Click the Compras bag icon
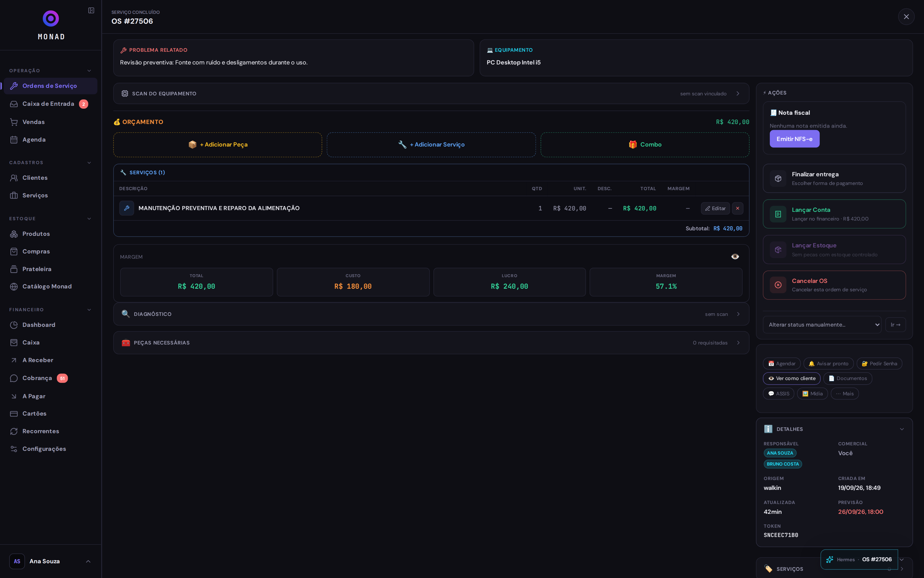 [14, 251]
